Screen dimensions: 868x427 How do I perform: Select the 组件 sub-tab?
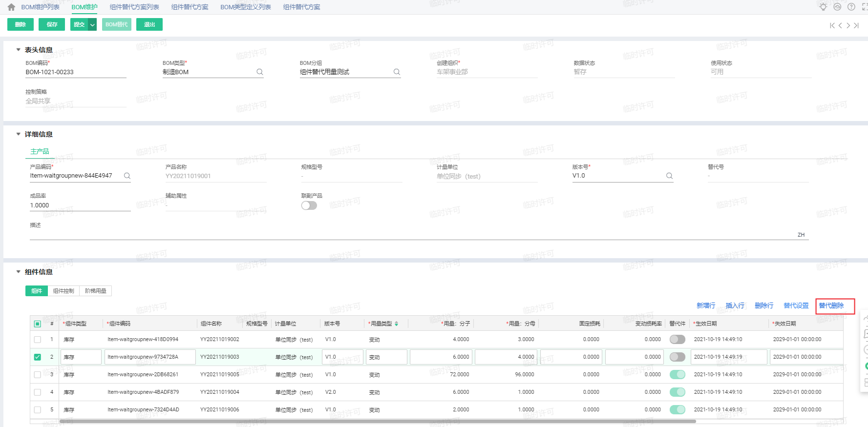click(x=37, y=291)
